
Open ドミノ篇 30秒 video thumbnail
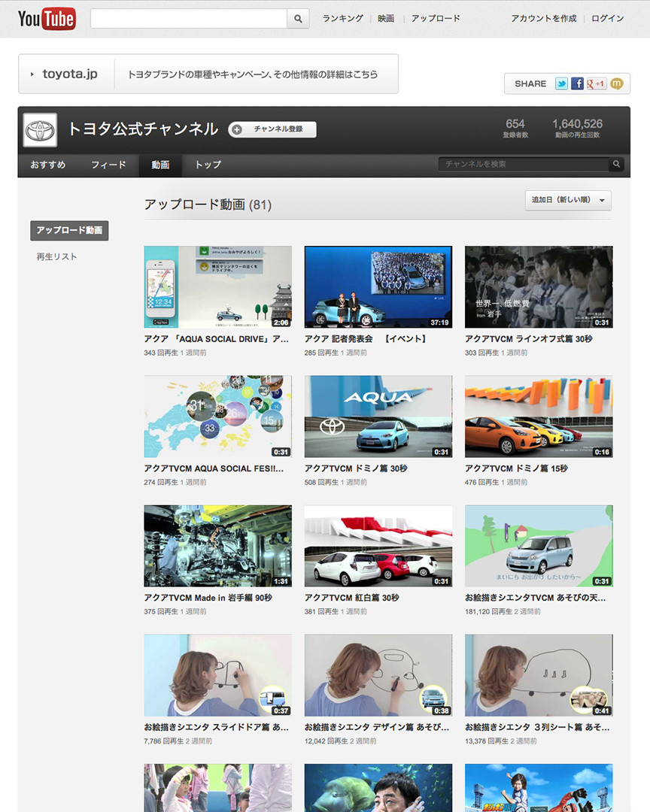(x=378, y=417)
